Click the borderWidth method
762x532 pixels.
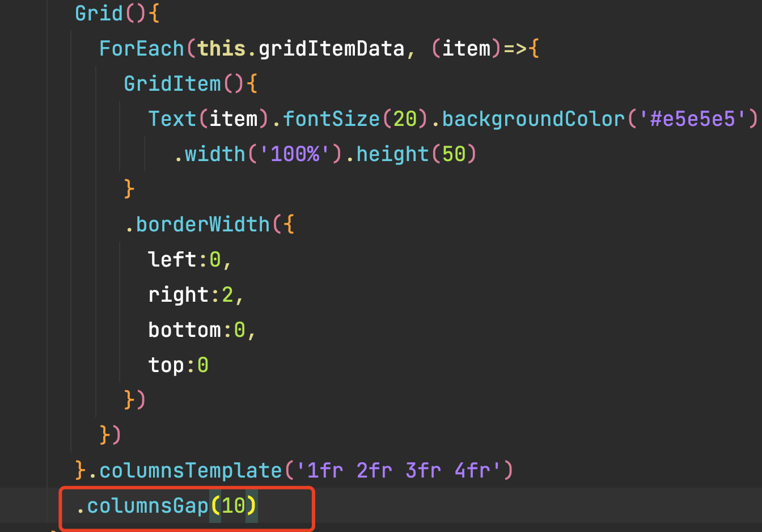pos(203,224)
